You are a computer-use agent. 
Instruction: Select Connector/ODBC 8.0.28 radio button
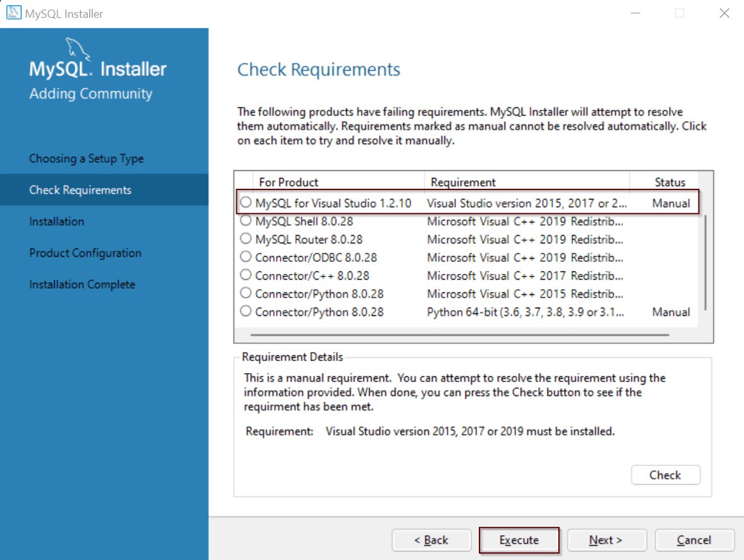tap(245, 257)
